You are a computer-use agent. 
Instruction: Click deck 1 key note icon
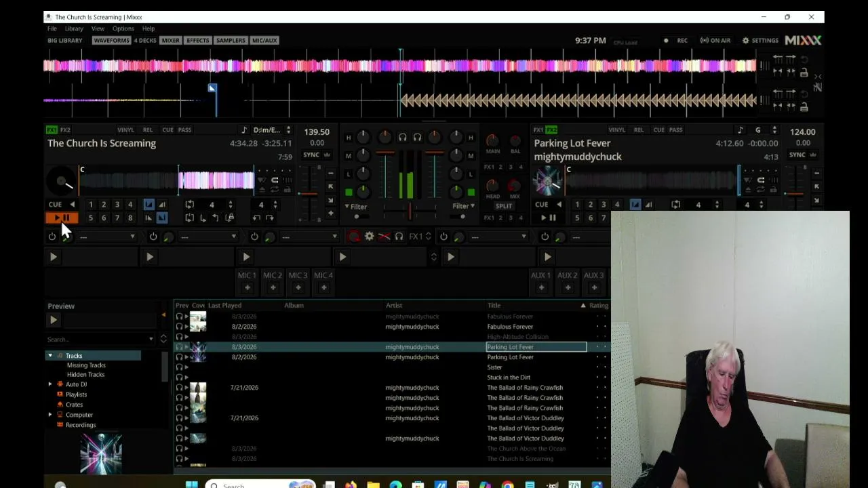coord(244,130)
